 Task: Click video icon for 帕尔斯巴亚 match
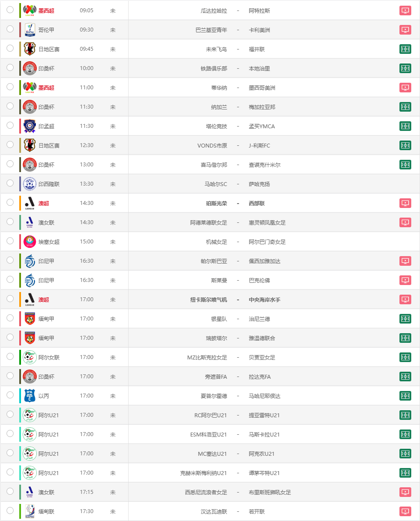tap(405, 261)
